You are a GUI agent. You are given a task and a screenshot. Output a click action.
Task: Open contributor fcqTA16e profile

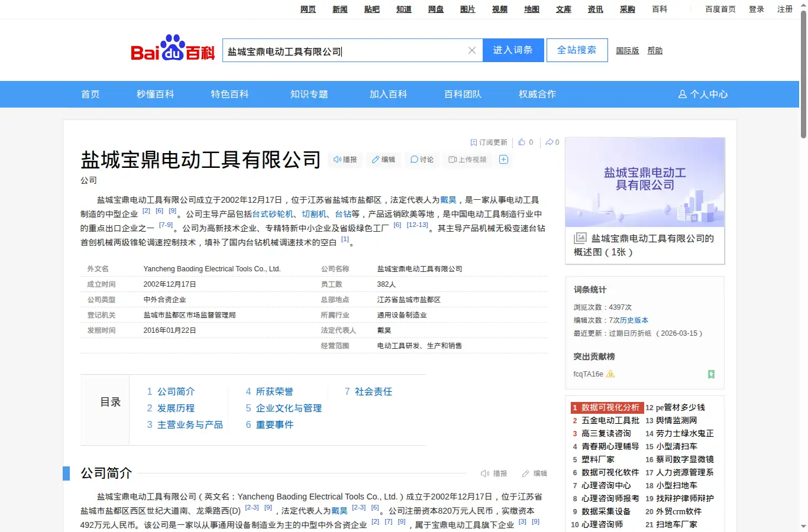point(588,374)
